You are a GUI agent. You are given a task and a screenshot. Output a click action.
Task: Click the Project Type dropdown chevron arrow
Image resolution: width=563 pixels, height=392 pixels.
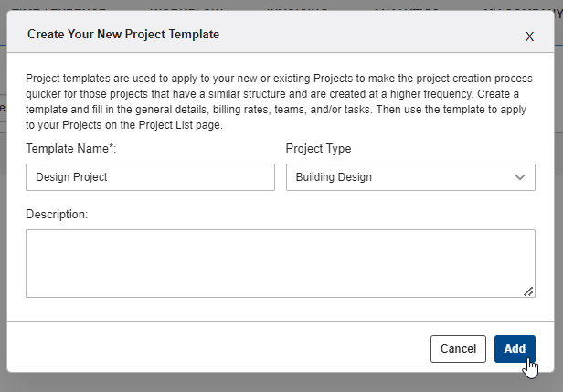tap(520, 177)
